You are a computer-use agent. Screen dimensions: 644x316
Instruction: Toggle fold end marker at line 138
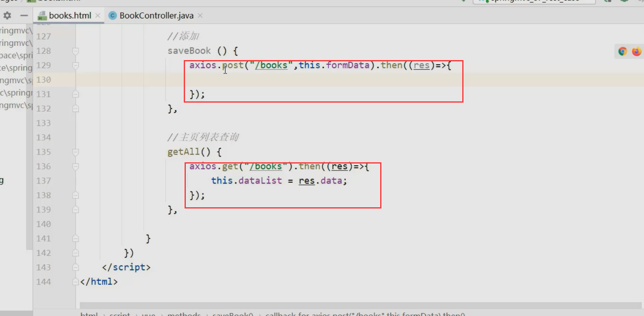click(x=76, y=195)
